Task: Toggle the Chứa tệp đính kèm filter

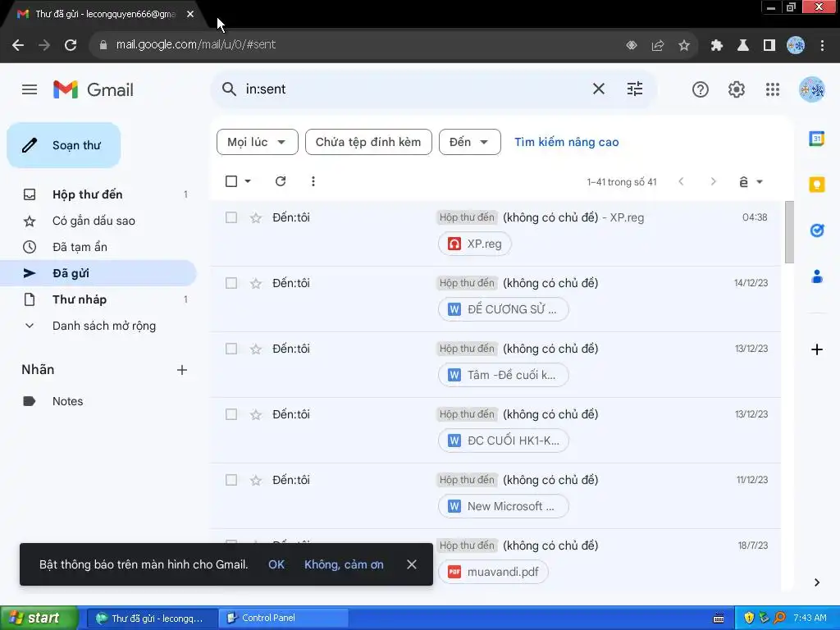Action: tap(368, 142)
